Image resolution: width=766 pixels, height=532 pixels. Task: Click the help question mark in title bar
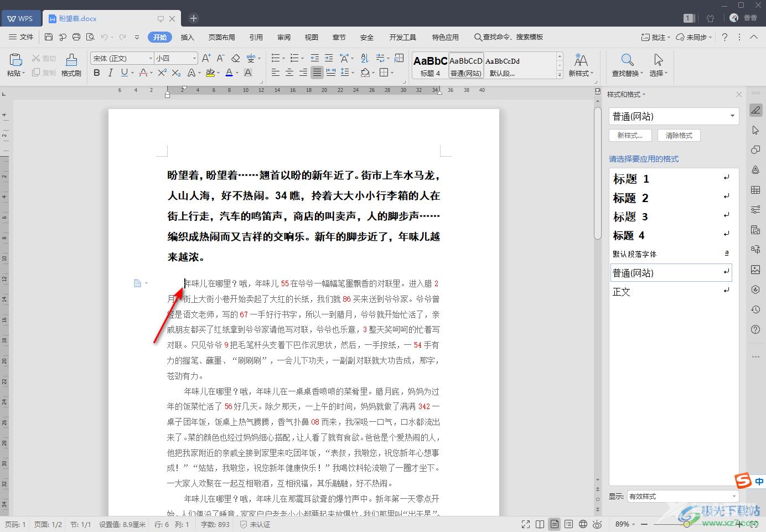[724, 37]
